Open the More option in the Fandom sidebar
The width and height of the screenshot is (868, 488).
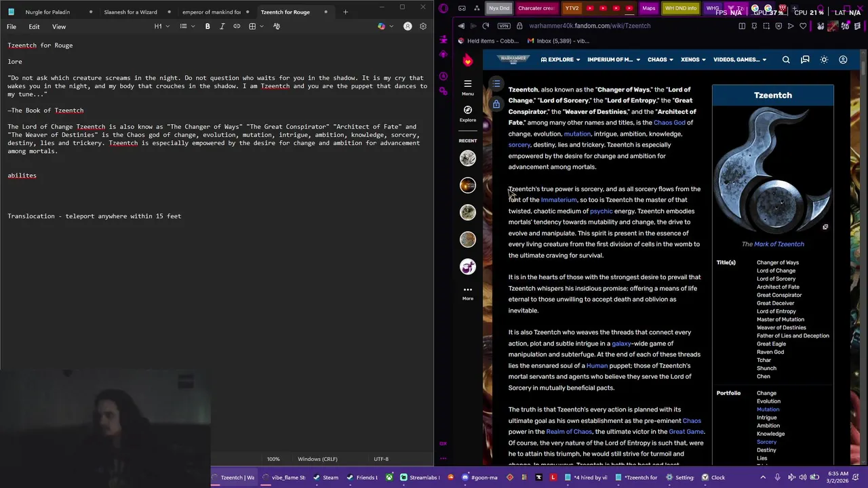pos(468,293)
